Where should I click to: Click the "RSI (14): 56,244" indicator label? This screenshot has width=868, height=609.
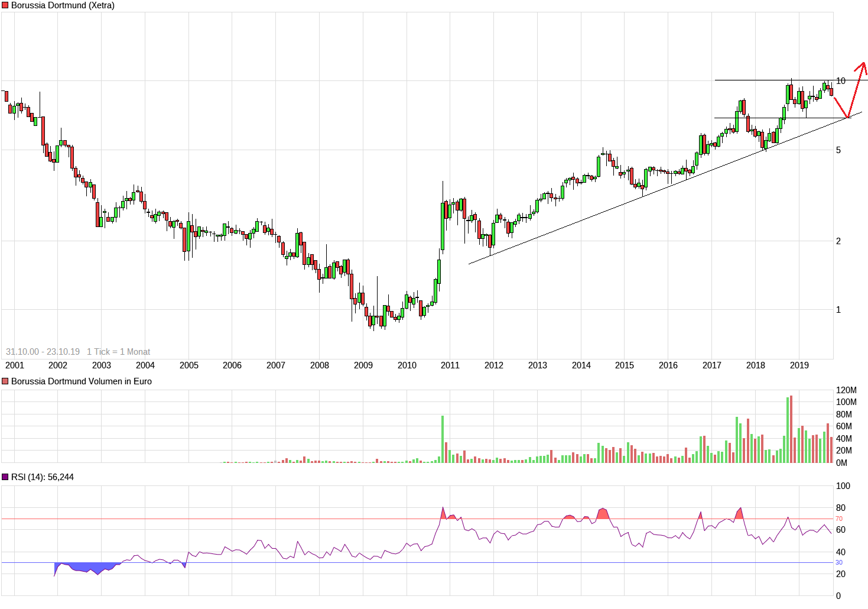(43, 477)
